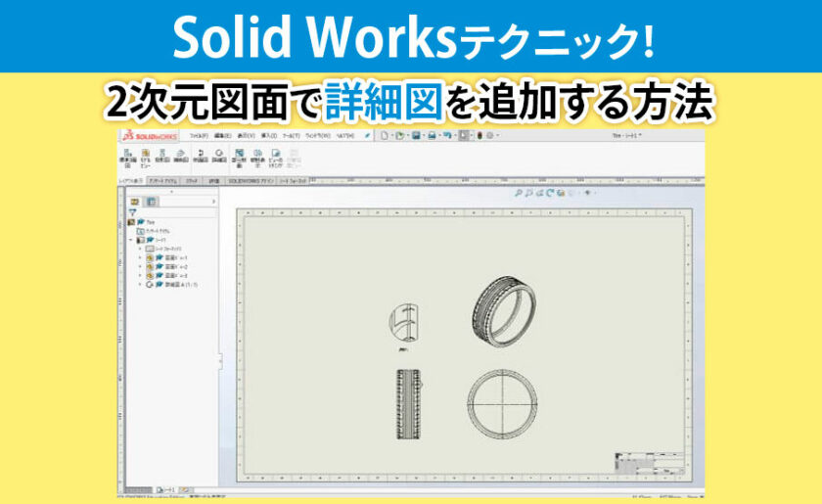
Task: Expand the 詳細図 A tree node
Action: (x=140, y=284)
